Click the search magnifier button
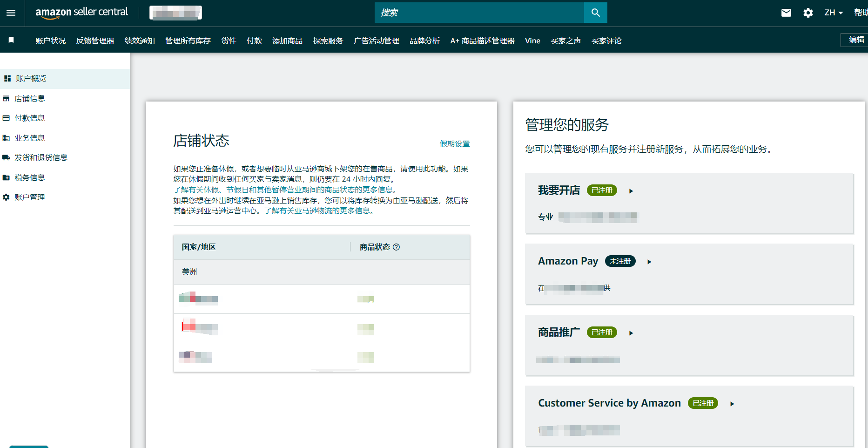The height and width of the screenshot is (448, 868). tap(595, 13)
